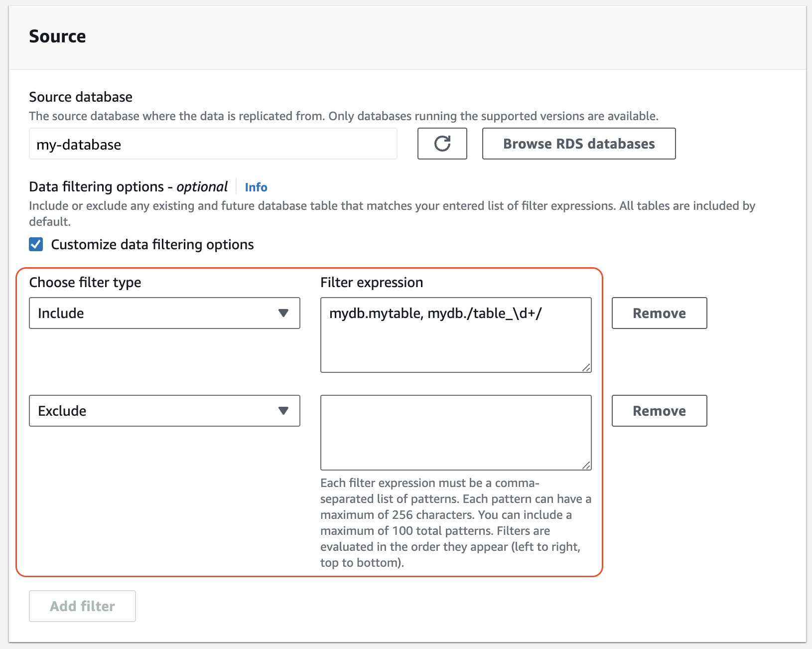This screenshot has height=649, width=812.
Task: Click the resize grip on Exclude expression box
Action: click(587, 465)
